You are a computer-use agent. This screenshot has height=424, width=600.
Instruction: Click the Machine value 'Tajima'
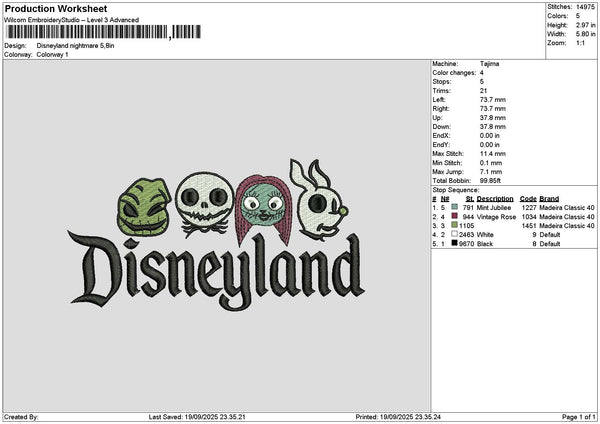click(489, 64)
